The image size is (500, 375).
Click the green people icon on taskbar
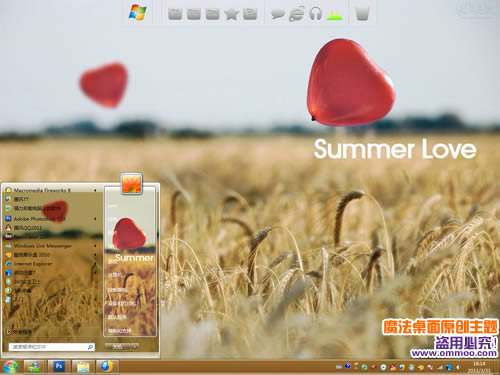point(34,367)
